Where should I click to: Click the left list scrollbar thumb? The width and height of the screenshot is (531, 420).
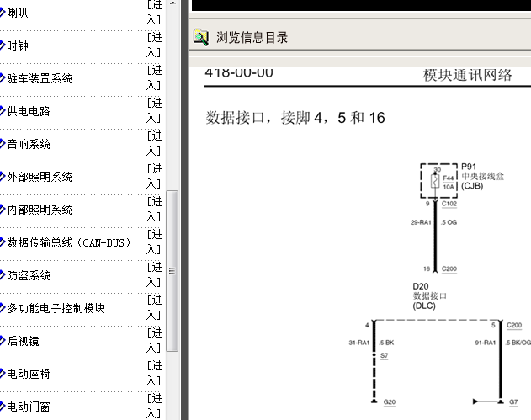[172, 271]
